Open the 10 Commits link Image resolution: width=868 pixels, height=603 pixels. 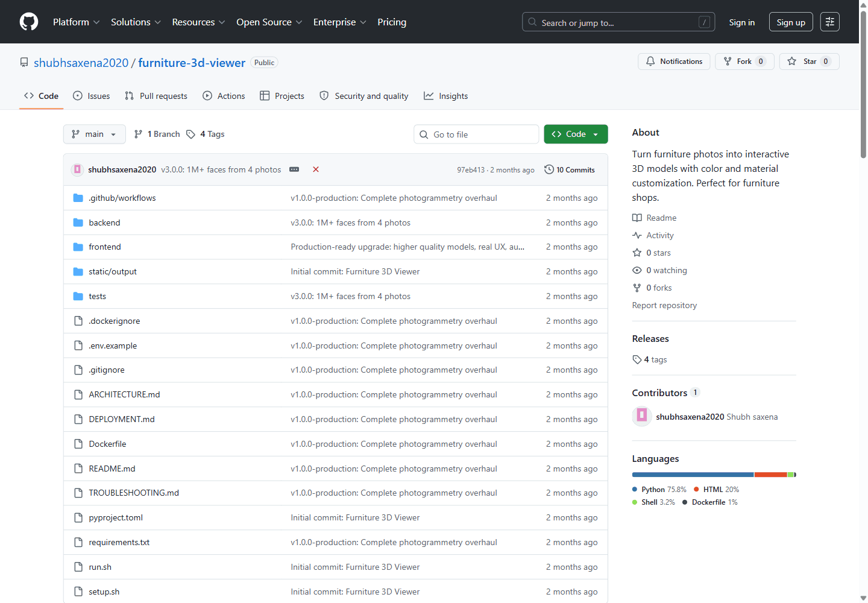click(x=570, y=169)
